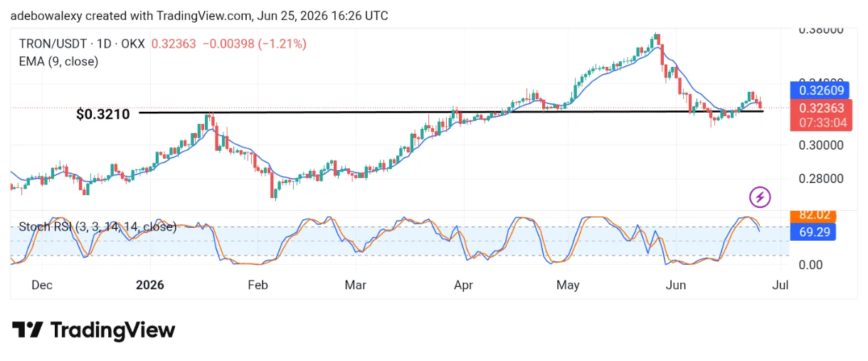Screen dimensions: 868x361
Task: Click the 2026 label on the time axis
Action: (x=149, y=285)
